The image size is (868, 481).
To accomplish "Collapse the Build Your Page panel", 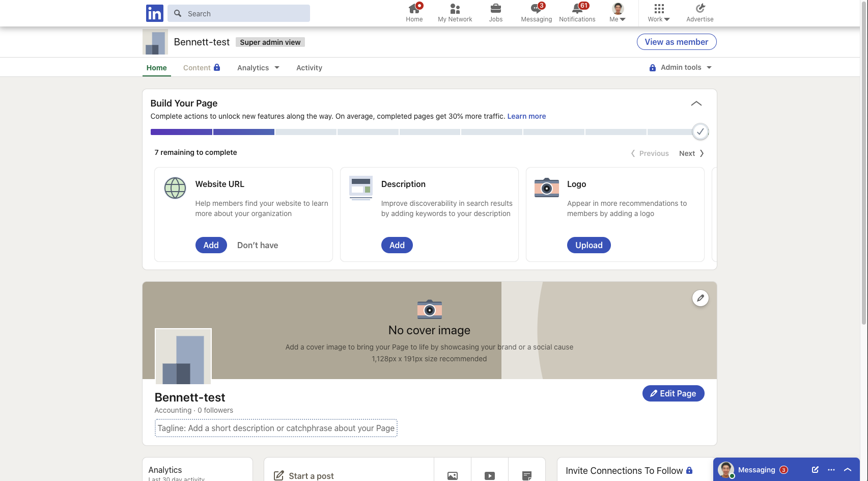I will click(x=696, y=103).
